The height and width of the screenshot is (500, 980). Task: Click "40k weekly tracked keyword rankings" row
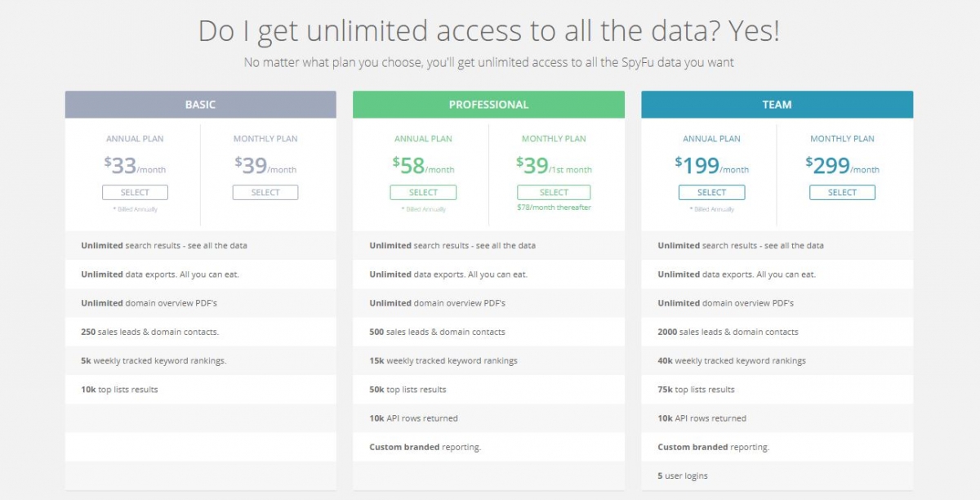[x=731, y=360]
